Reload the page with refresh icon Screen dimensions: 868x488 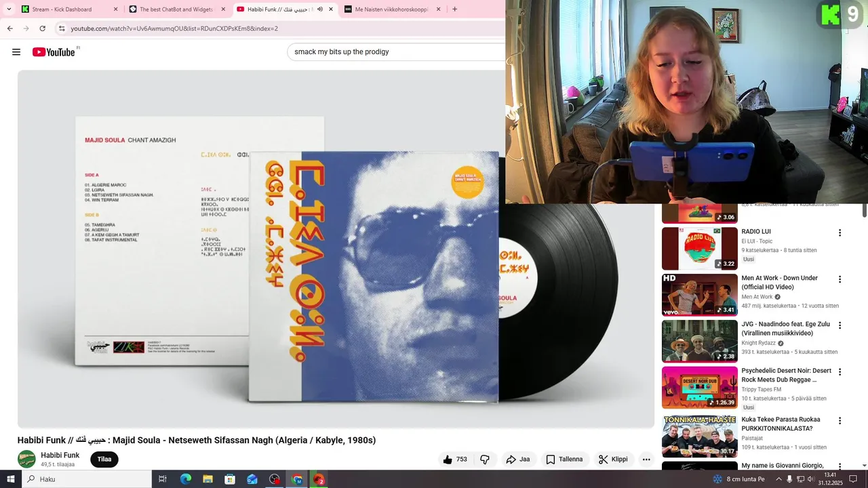click(42, 28)
